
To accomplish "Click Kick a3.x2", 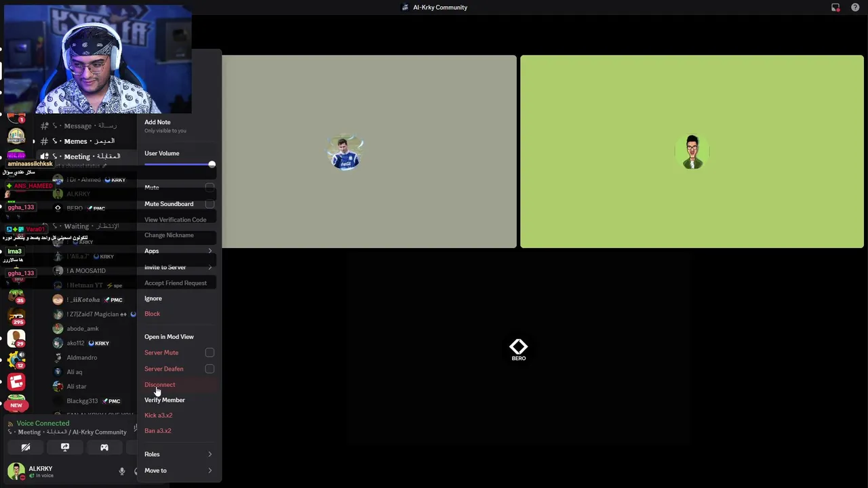I will pos(158,415).
